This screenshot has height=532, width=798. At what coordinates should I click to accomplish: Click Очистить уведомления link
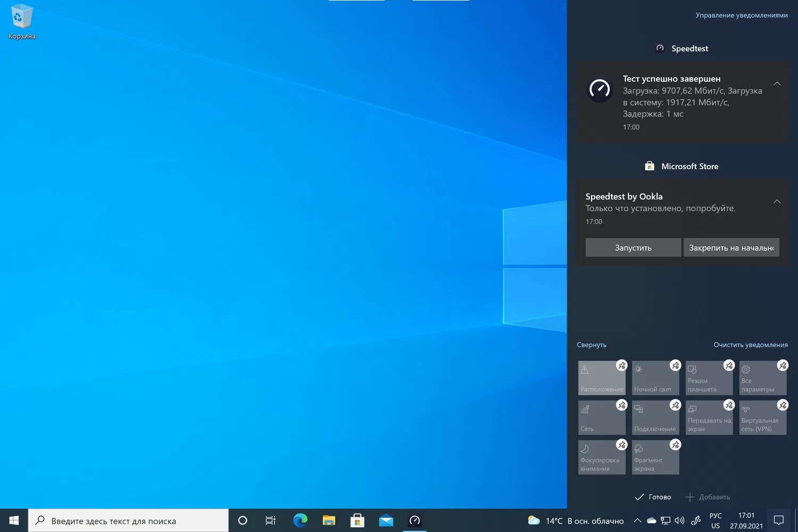click(x=751, y=345)
